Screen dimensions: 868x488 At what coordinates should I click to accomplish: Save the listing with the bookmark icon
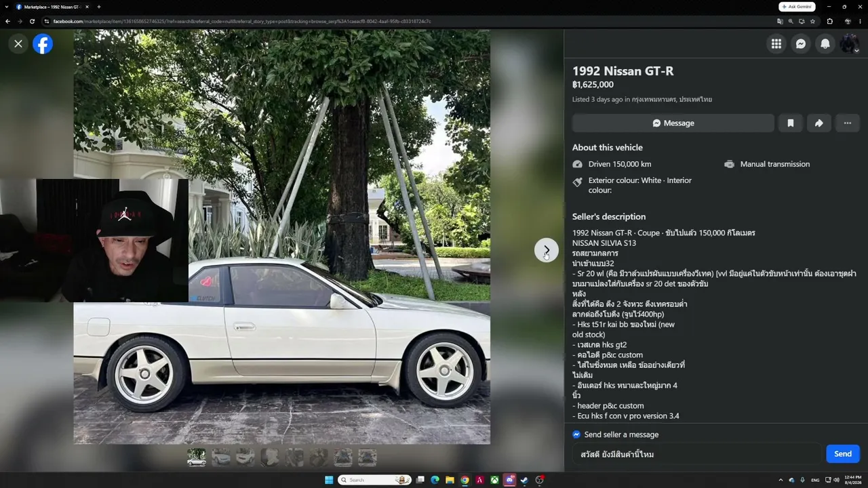click(x=791, y=123)
